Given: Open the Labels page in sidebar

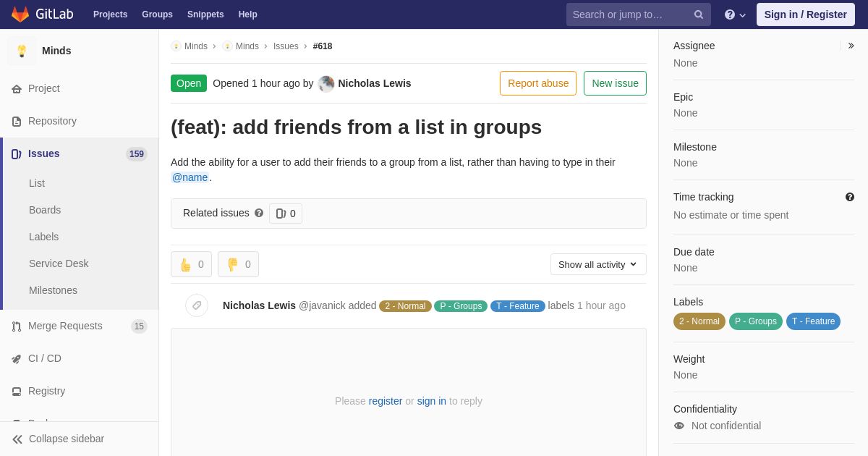Looking at the screenshot, I should pos(43,237).
